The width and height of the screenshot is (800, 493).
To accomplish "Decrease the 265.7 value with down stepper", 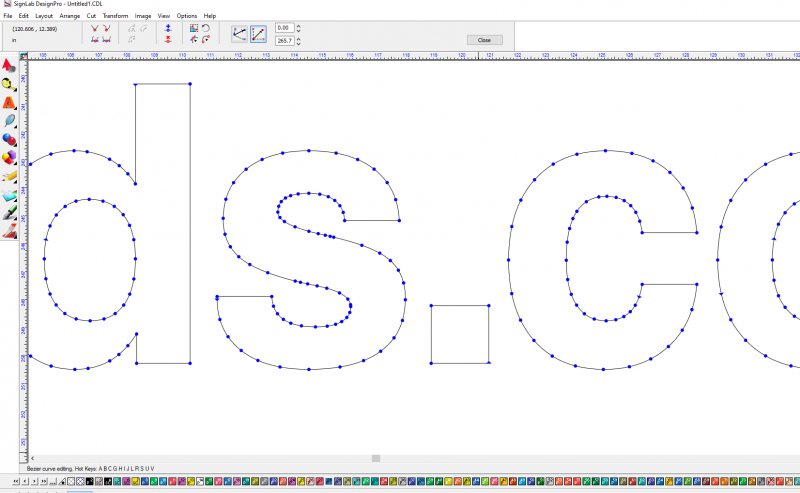I will click(299, 43).
